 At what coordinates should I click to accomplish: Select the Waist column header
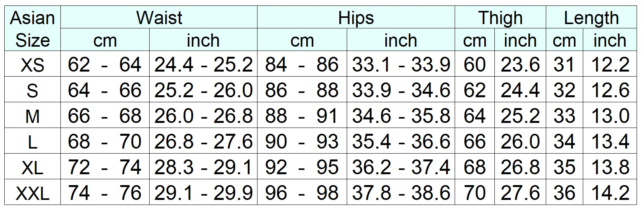point(159,18)
